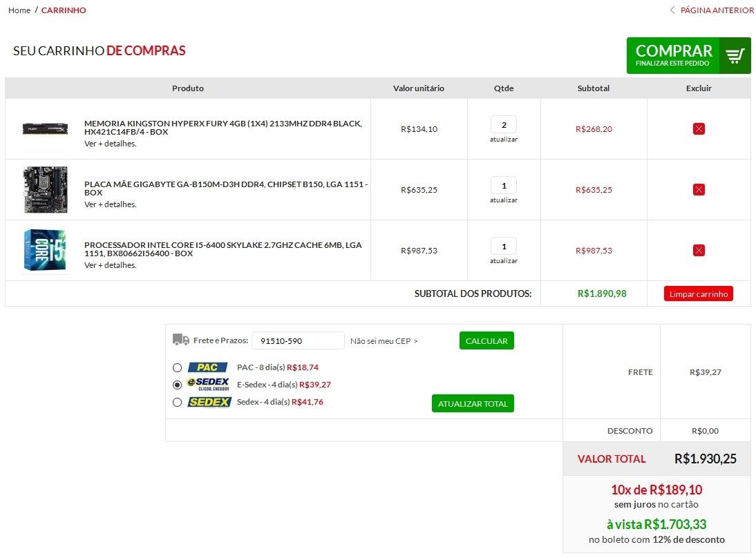
Task: Click the yellow Sedex shipping logo
Action: click(x=209, y=402)
